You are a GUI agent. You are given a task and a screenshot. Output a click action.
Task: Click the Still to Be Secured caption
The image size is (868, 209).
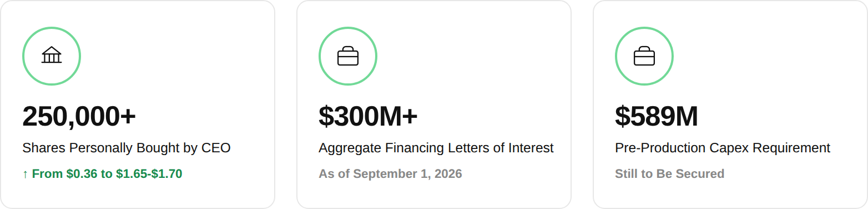669,174
